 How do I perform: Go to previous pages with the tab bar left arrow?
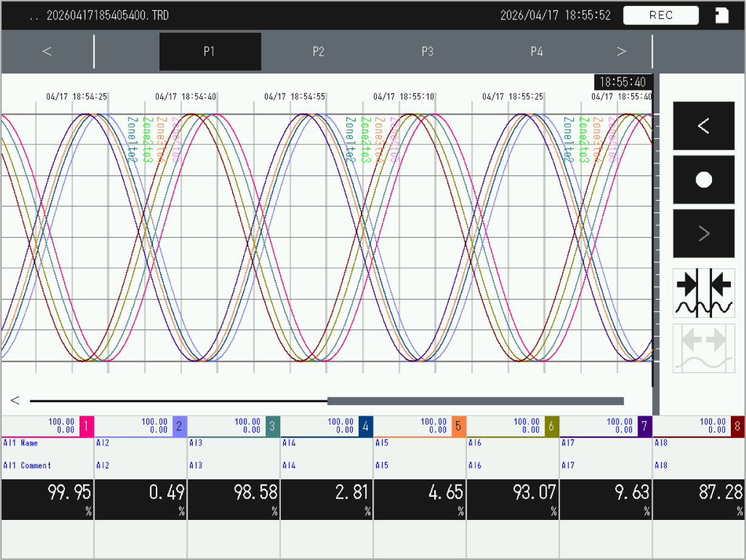(47, 52)
